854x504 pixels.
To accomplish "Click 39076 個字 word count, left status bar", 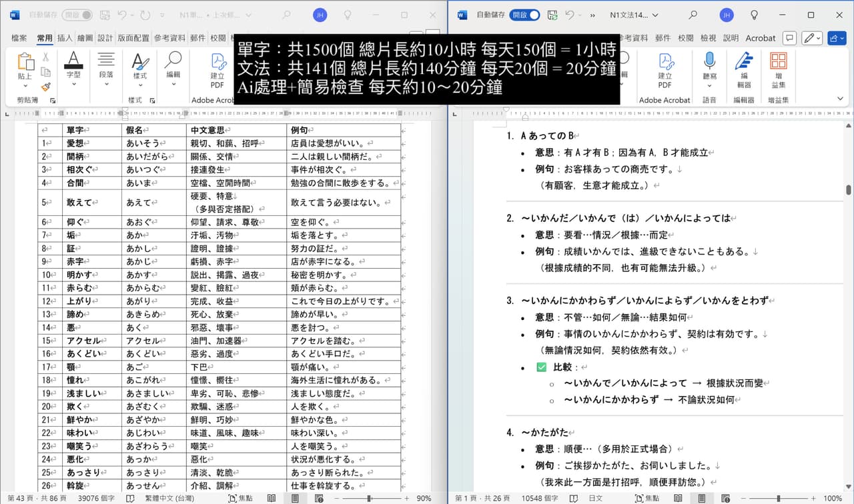I will point(97,498).
